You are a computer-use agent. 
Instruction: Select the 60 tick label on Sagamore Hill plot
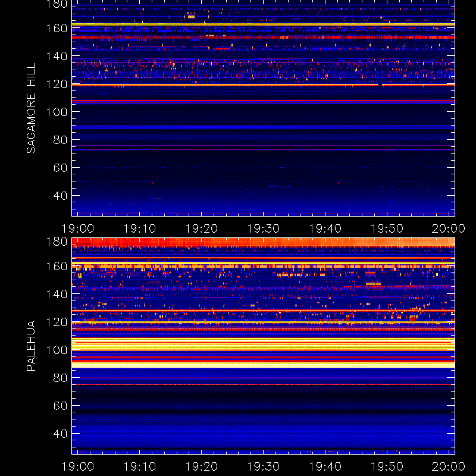pos(60,168)
